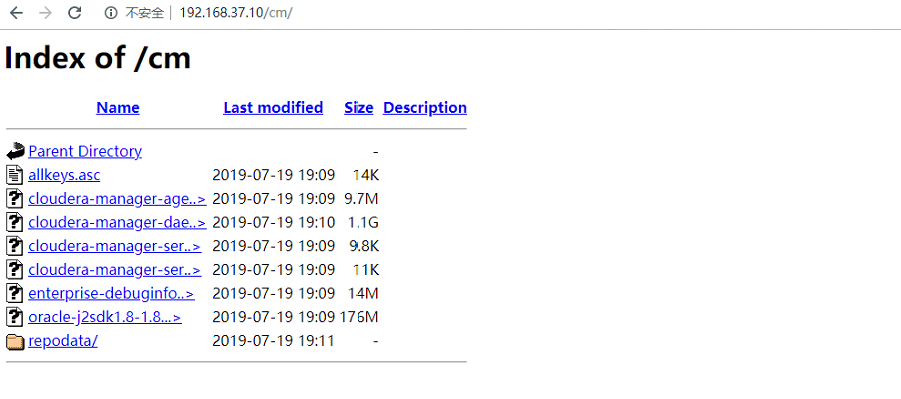Sort listing by Last modified column
Screen dimensions: 901x399
point(273,108)
